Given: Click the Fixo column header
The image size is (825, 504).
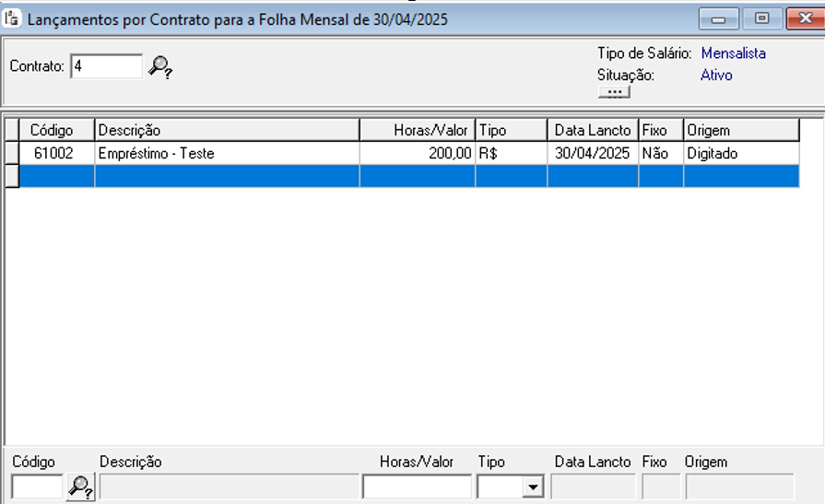Looking at the screenshot, I should 660,130.
